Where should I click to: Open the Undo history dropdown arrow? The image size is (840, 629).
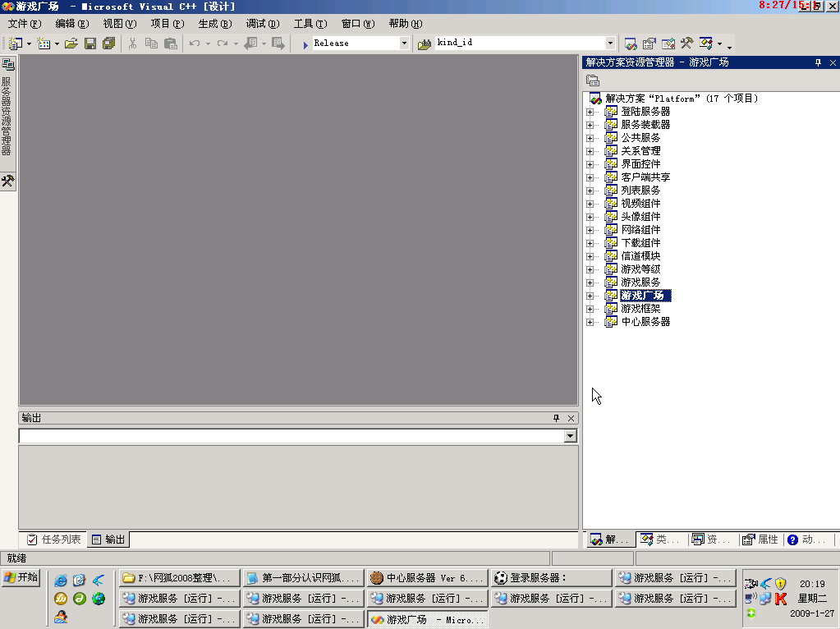click(208, 44)
